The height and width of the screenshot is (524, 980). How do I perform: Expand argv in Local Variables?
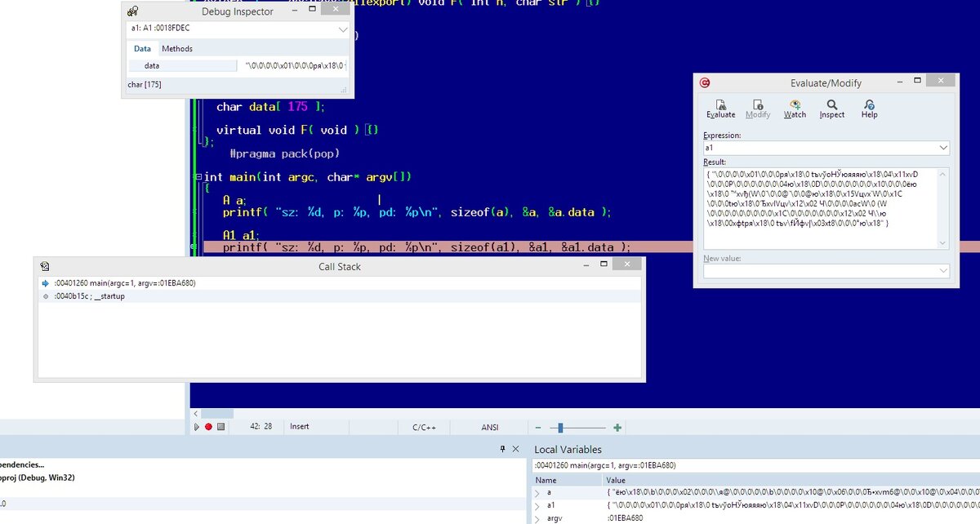(x=537, y=518)
